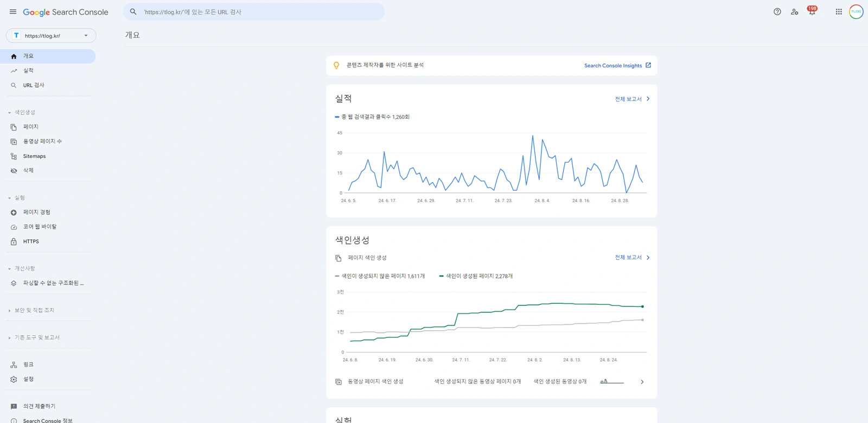Click the help question mark icon
The width and height of the screenshot is (868, 423).
(x=777, y=12)
